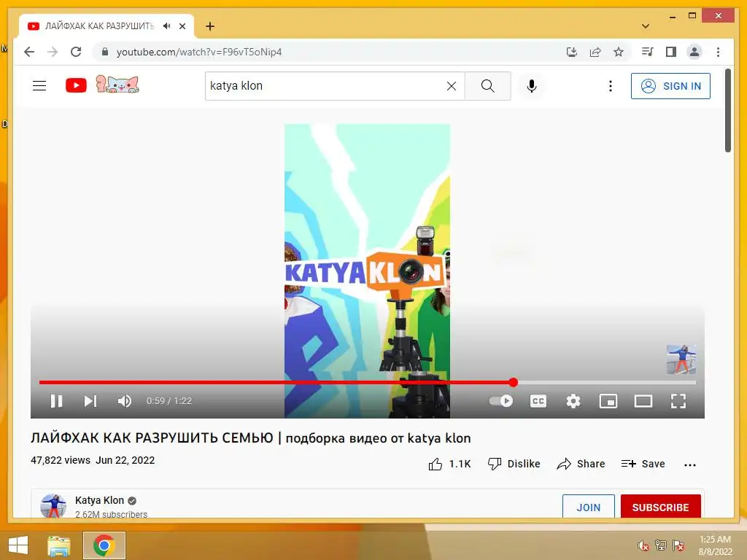Activate the miniplayer mode
Screen dimensions: 747x560
[x=608, y=401]
